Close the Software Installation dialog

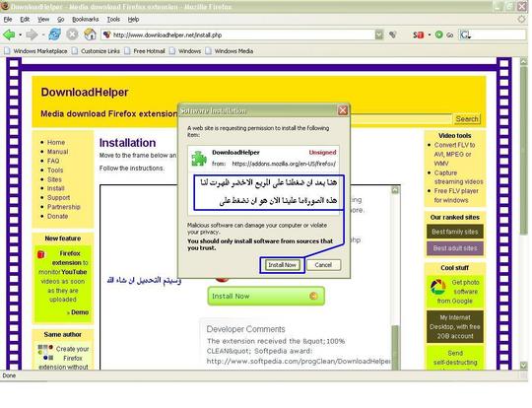click(343, 110)
